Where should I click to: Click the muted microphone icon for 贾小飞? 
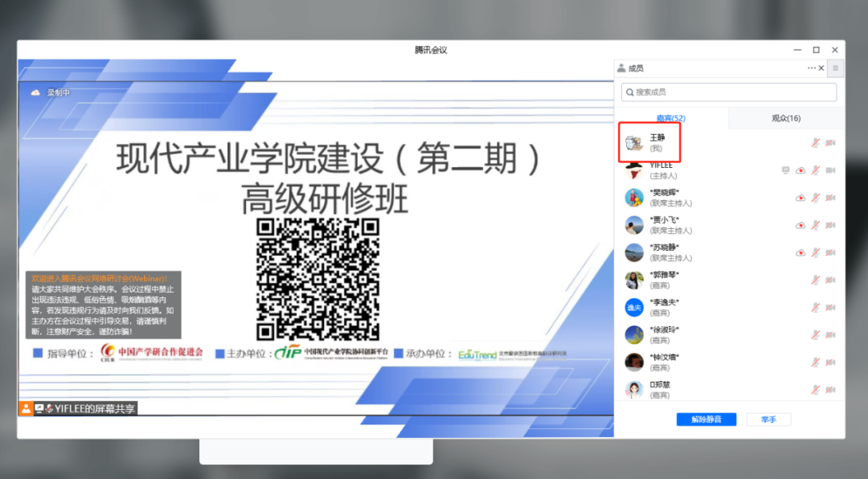click(816, 225)
